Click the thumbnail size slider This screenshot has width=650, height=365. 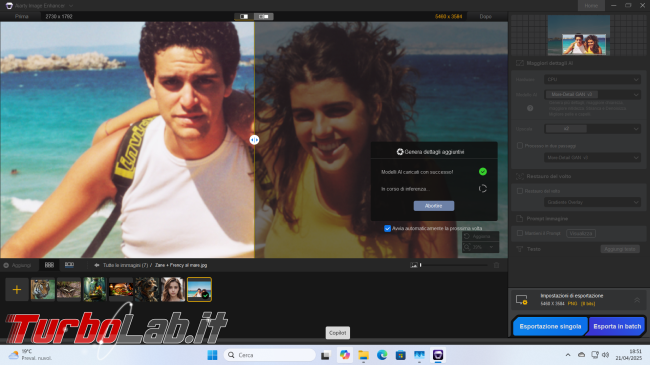pos(454,265)
